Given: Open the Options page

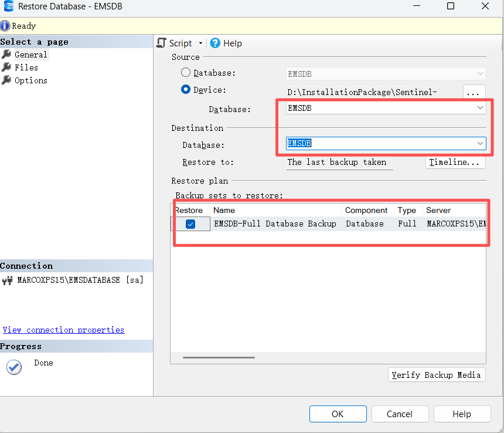Looking at the screenshot, I should 30,80.
